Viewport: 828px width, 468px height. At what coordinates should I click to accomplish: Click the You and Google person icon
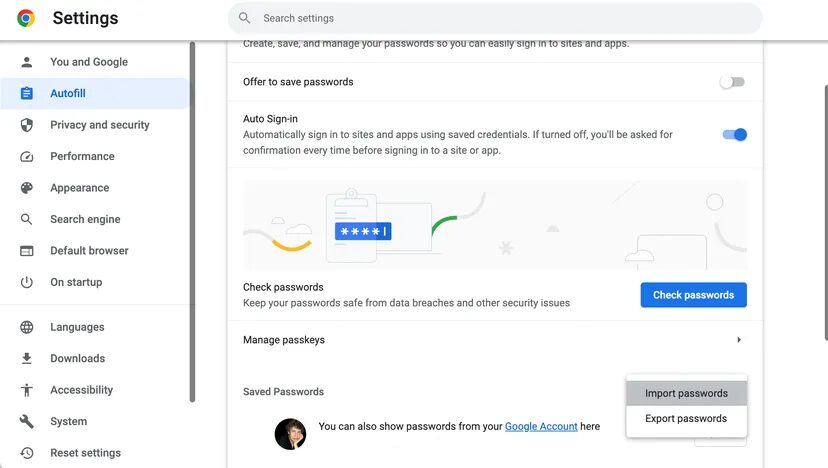pos(27,62)
